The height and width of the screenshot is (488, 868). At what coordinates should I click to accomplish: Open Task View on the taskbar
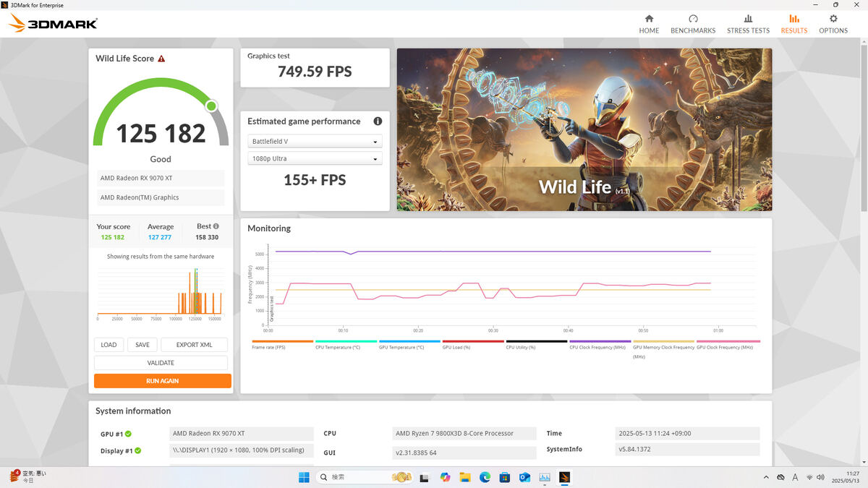425,477
